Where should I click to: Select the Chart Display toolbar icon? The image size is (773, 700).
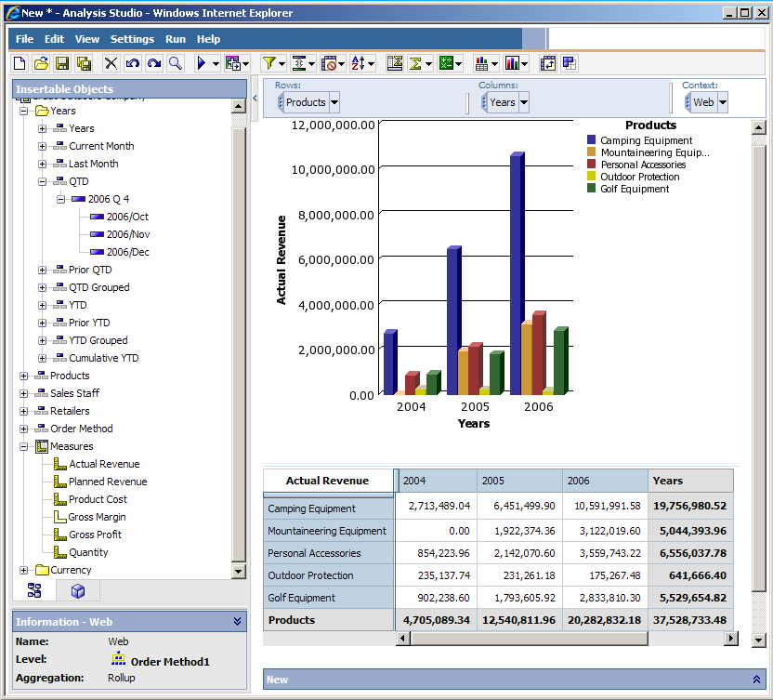point(512,62)
